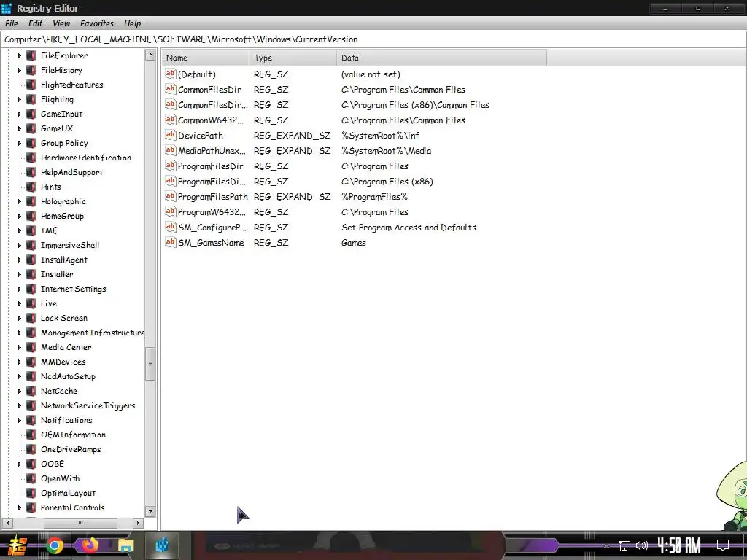The image size is (747, 560).
Task: Select the InstallAgent tree key
Action: click(64, 260)
